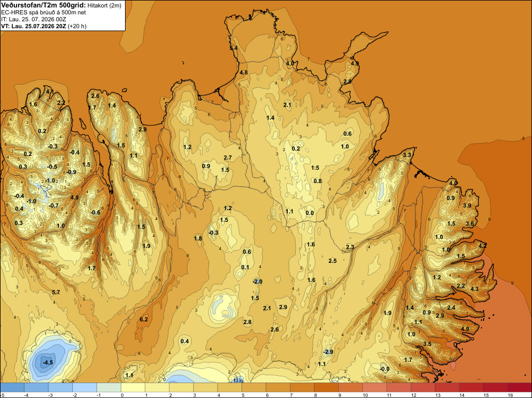
Task: Pick the pale yellow legend swatch between 0 and 1
Action: click(x=132, y=387)
